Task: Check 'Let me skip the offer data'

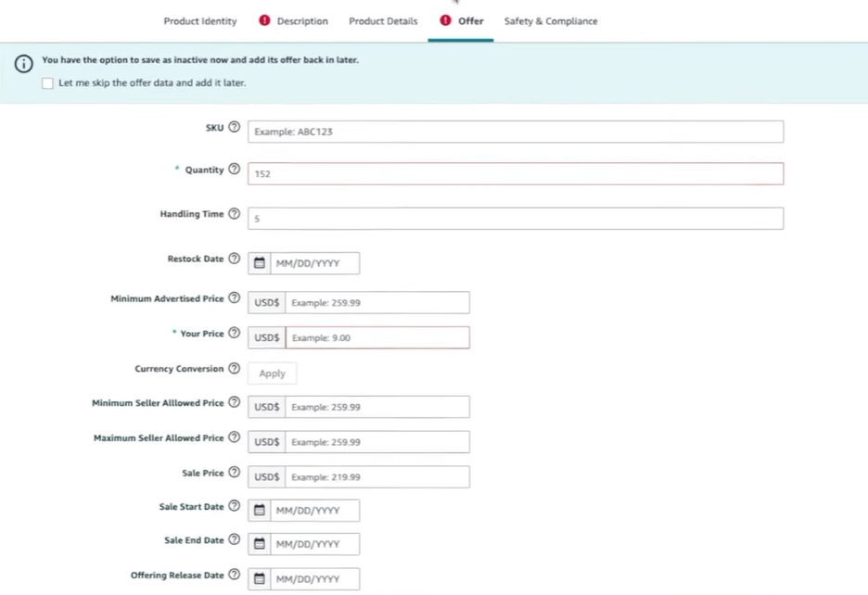Action: (x=47, y=83)
